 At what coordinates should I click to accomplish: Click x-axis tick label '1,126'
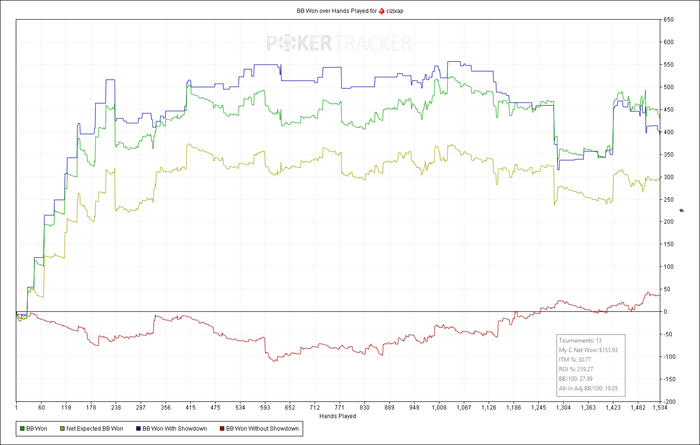[x=489, y=408]
